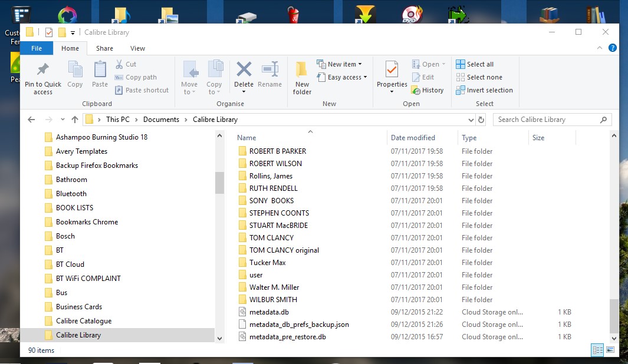Open the File menu tab
Image resolution: width=628 pixels, height=364 pixels.
click(x=37, y=48)
